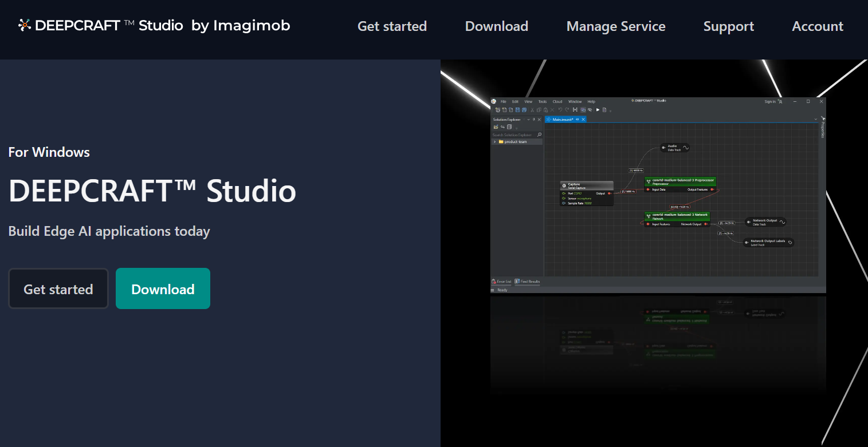Select the Audio Data Track node
This screenshot has height=447, width=868.
coord(674,148)
